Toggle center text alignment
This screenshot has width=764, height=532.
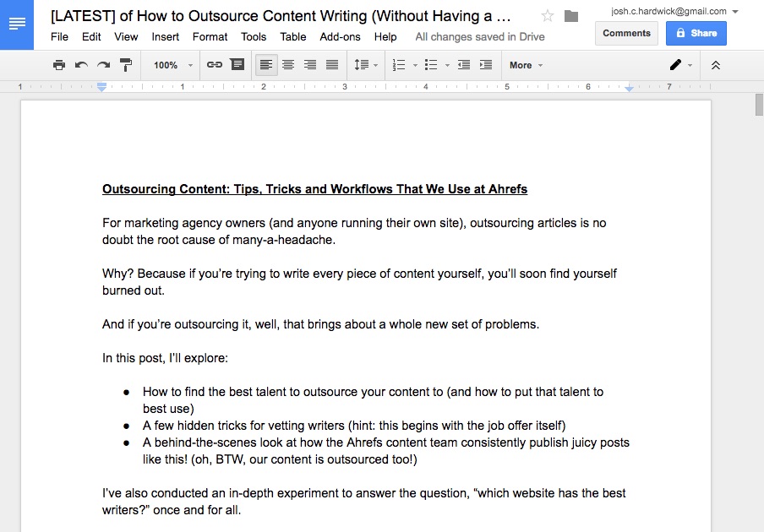(288, 65)
